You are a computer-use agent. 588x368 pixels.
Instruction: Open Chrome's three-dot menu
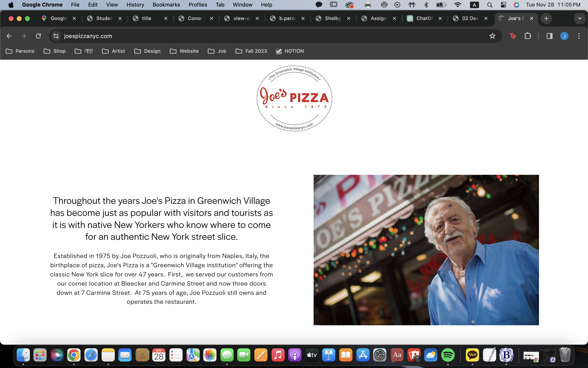(x=579, y=36)
